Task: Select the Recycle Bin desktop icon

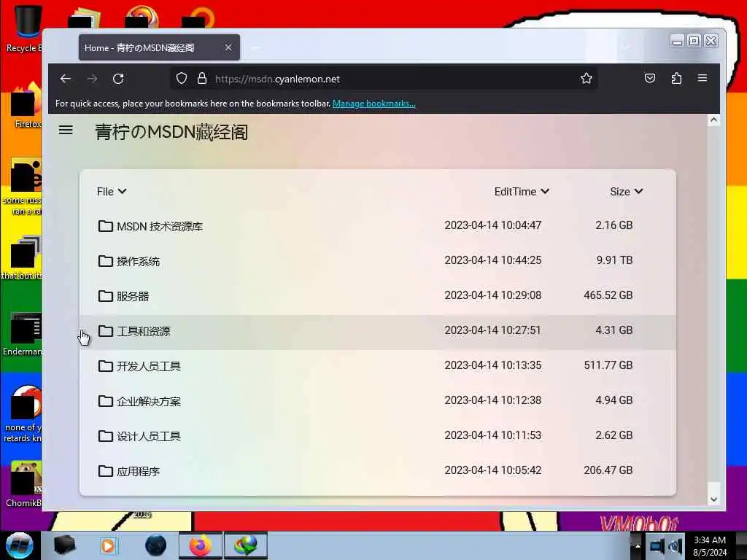Action: [25, 29]
